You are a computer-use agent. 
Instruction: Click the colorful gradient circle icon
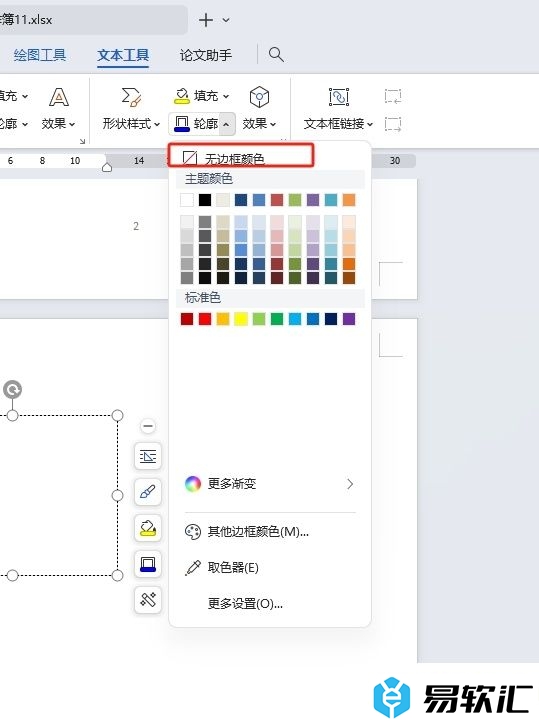pyautogui.click(x=193, y=484)
